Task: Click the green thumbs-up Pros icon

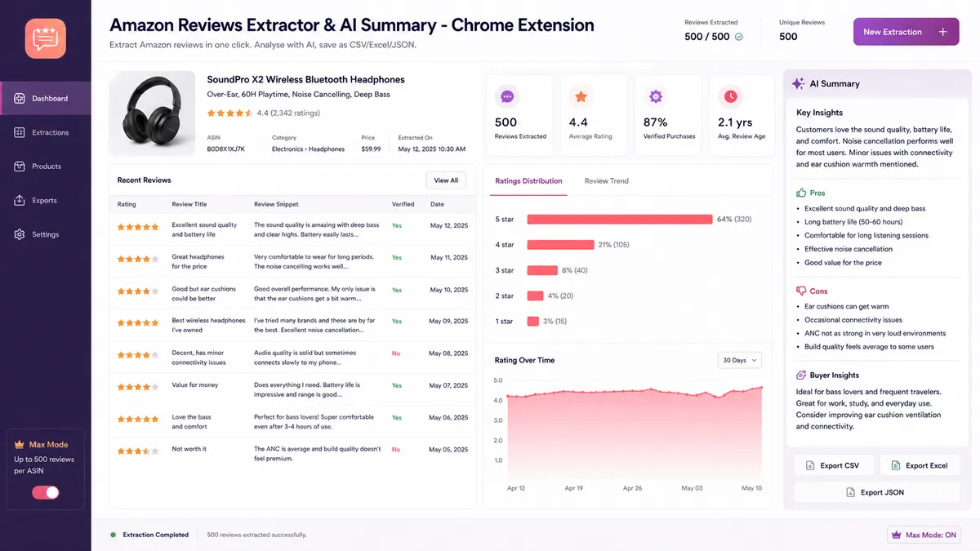Action: coord(801,193)
